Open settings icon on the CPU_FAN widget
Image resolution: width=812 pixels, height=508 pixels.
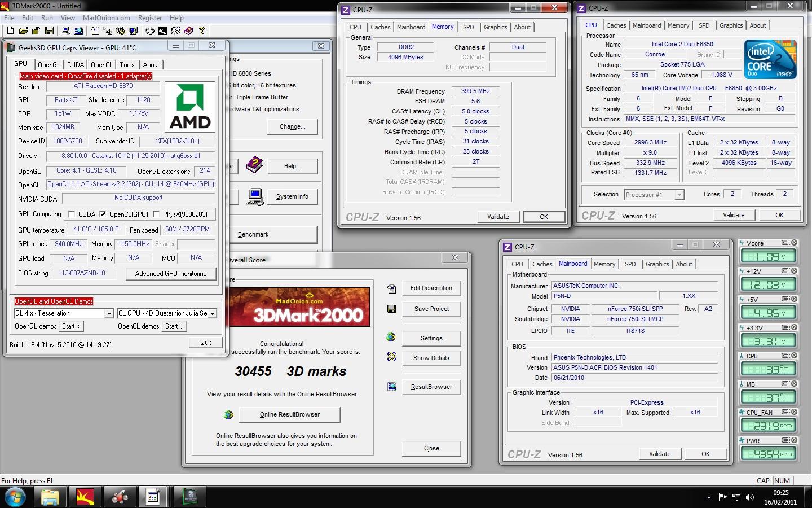point(785,412)
